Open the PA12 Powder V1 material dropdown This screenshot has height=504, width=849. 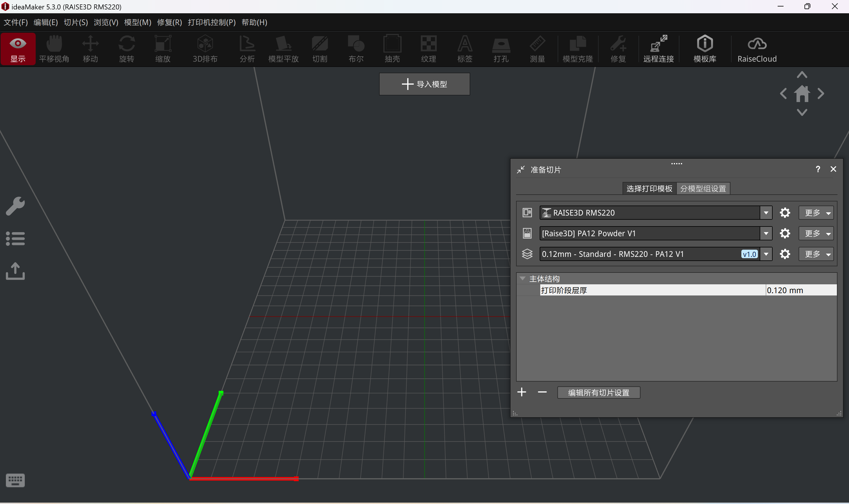tap(766, 233)
